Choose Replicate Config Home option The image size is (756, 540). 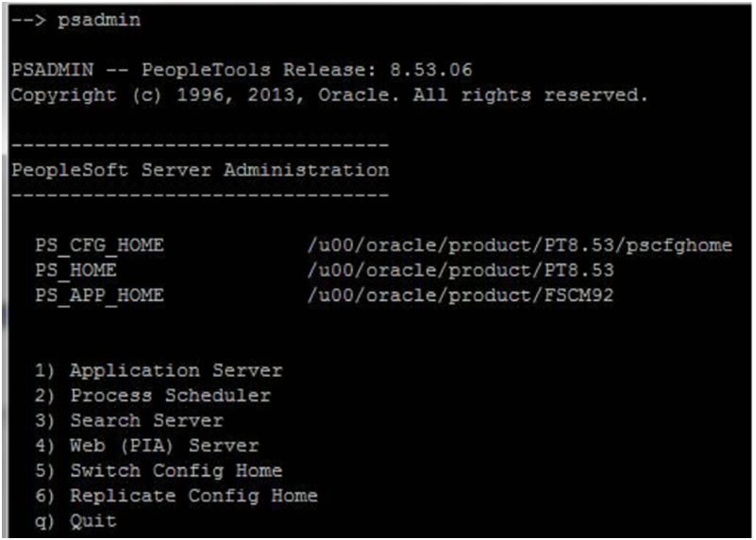point(176,497)
